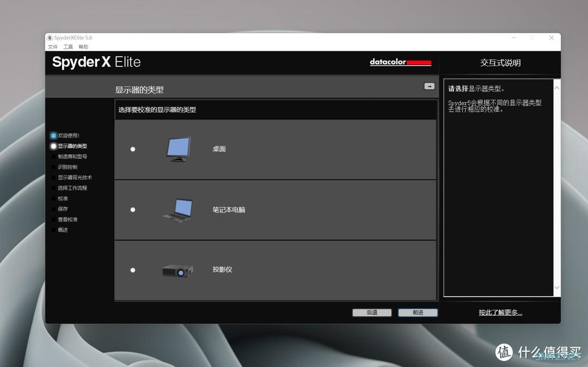Click the 笔记本电脑 option label
Image resolution: width=588 pixels, height=367 pixels.
click(x=229, y=210)
